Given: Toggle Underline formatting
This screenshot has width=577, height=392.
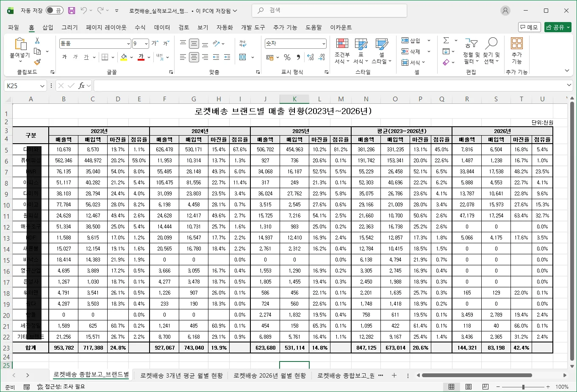Looking at the screenshot, I should [x=86, y=57].
